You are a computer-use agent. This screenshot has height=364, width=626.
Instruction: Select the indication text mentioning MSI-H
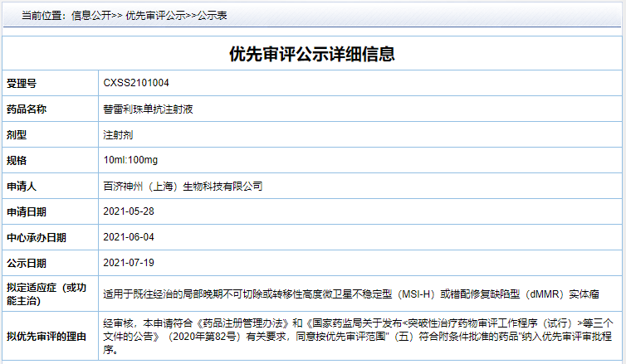click(351, 294)
